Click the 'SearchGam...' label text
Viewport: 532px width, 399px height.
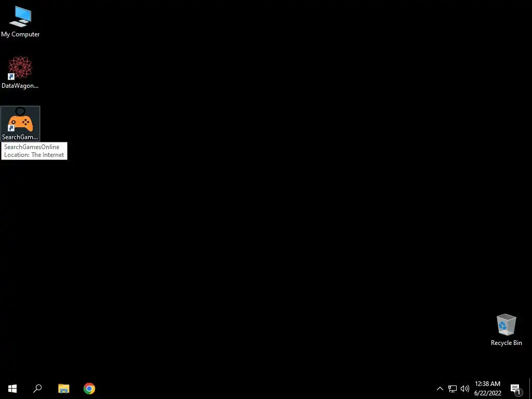click(20, 137)
